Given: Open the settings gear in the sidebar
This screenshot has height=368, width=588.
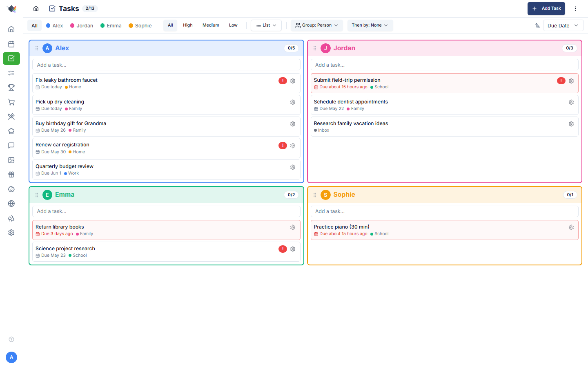Looking at the screenshot, I should (11, 233).
